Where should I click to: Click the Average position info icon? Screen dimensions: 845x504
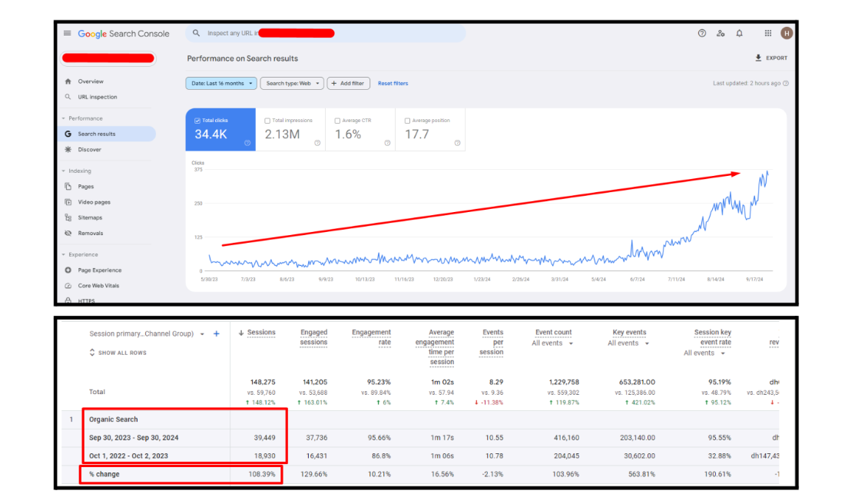point(458,143)
